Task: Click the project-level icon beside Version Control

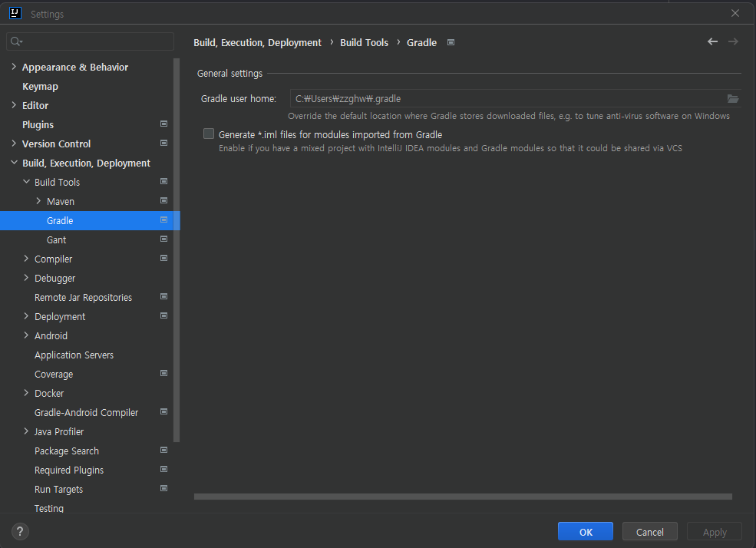Action: 163,144
